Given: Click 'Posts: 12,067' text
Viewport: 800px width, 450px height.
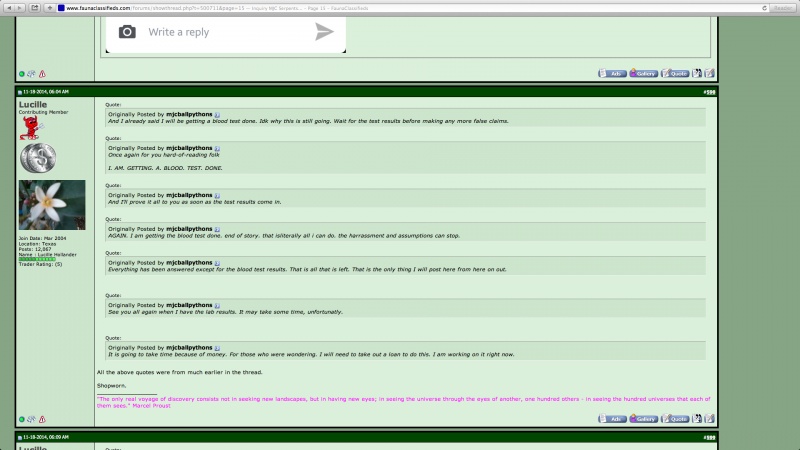Looking at the screenshot, I should (35, 249).
